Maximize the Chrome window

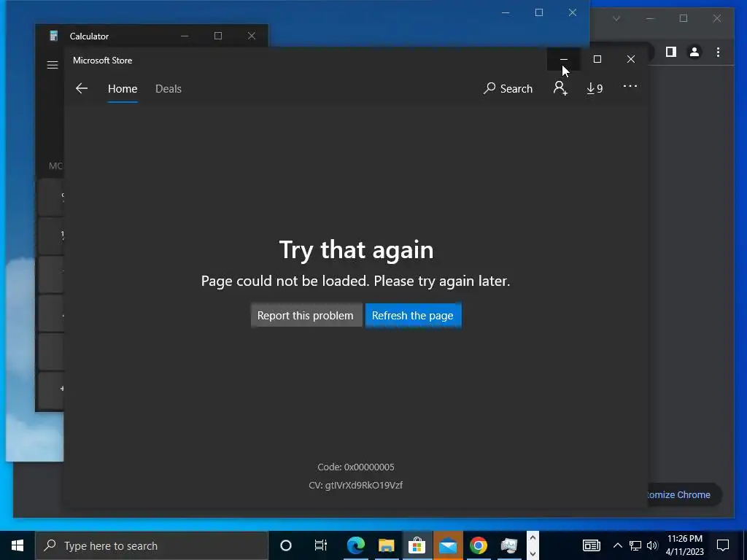pyautogui.click(x=683, y=18)
